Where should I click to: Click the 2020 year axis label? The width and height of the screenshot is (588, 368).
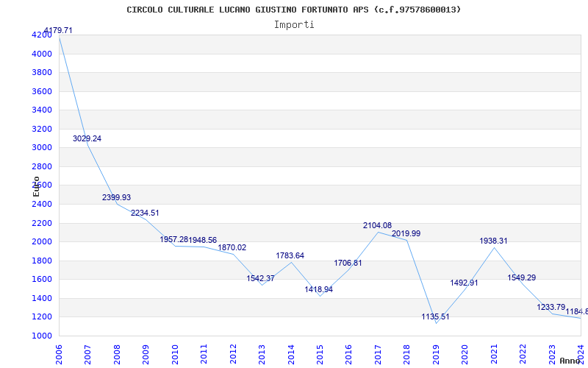tap(465, 354)
